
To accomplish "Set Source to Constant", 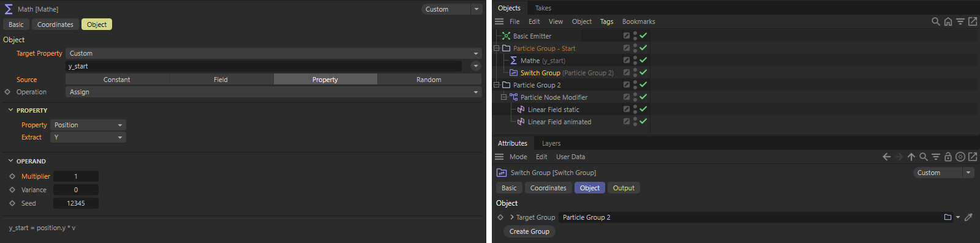I will tap(117, 80).
